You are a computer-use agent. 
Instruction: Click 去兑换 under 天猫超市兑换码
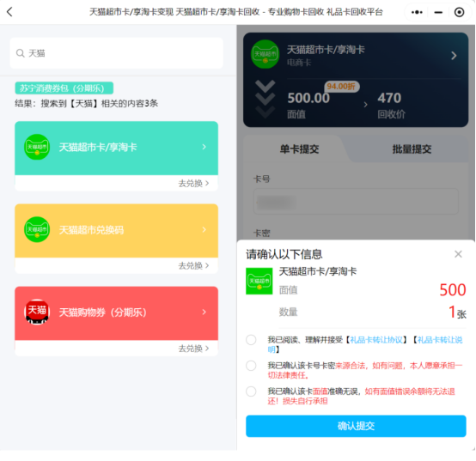click(x=193, y=266)
